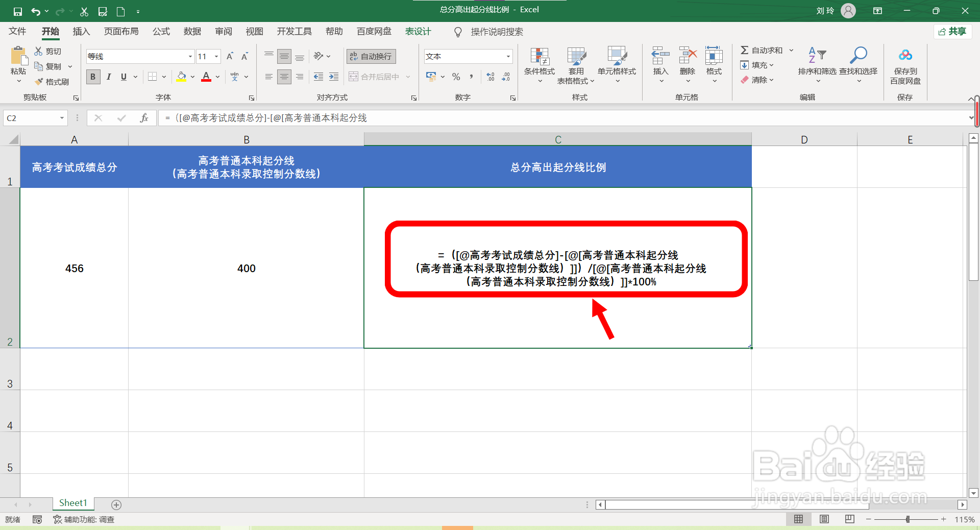Click the Paste clipboard icon
Screen dimensions: 980x530
pos(18,56)
